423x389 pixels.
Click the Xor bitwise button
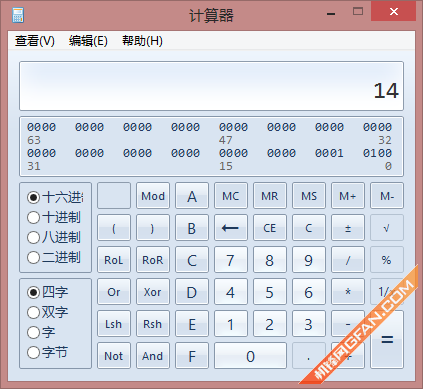click(x=153, y=292)
